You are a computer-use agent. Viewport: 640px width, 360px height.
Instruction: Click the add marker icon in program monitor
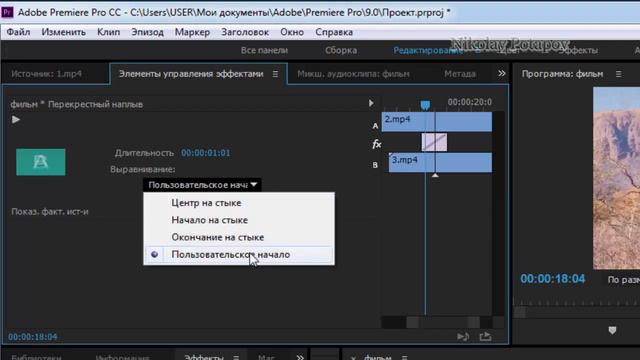pyautogui.click(x=612, y=330)
